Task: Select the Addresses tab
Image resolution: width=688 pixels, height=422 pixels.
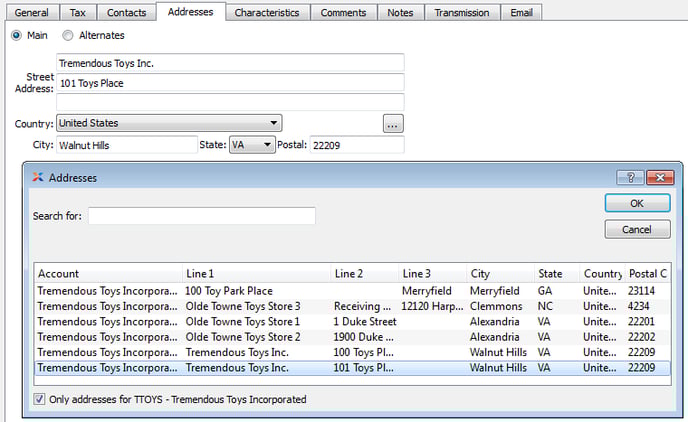Action: click(190, 12)
